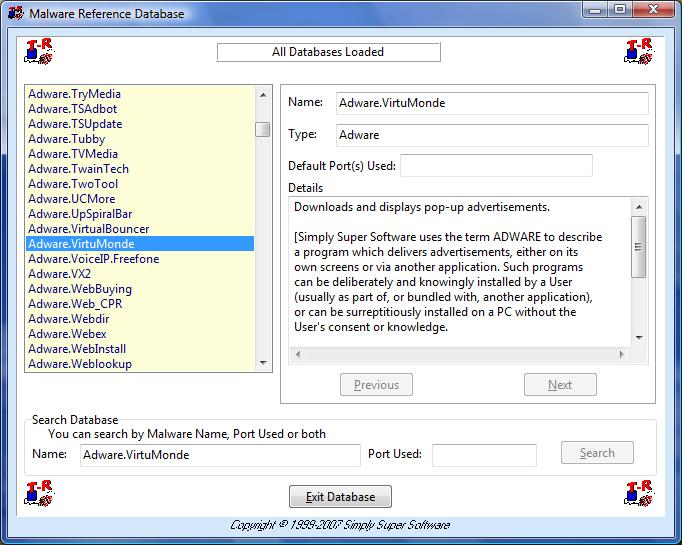Click Details horizontal scroll left arrow
The height and width of the screenshot is (545, 682).
point(298,354)
